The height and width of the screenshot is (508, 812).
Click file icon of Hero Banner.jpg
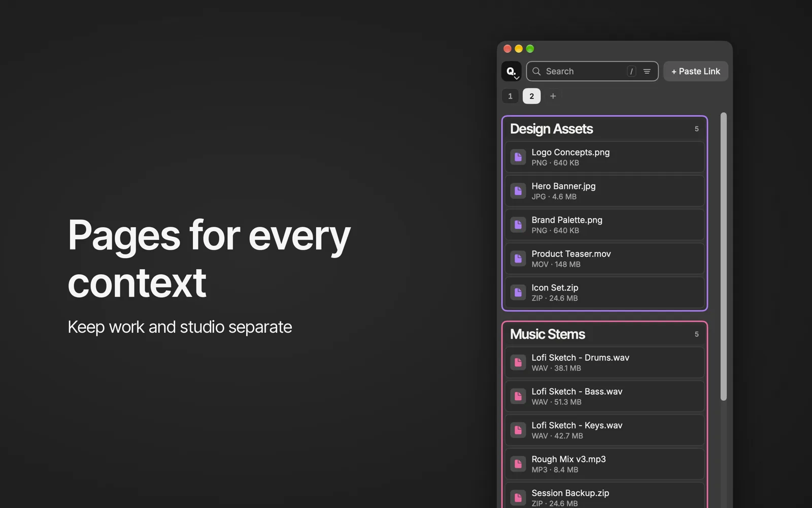click(518, 191)
